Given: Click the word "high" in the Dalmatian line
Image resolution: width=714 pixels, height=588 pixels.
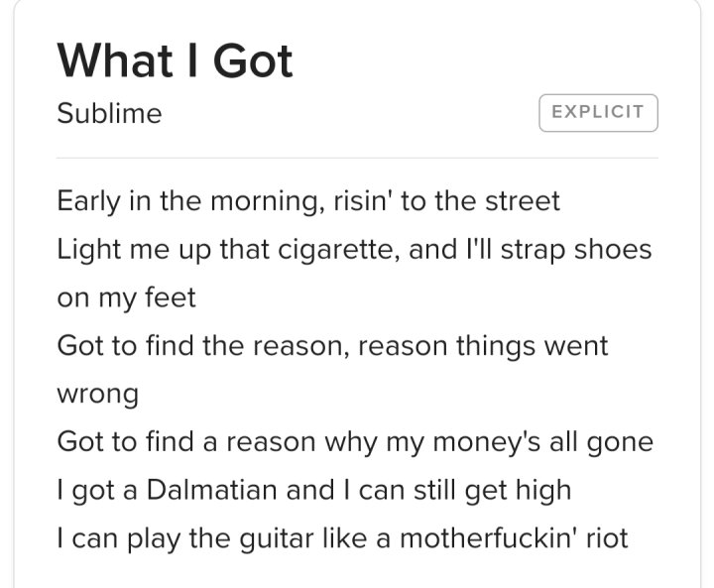Looking at the screenshot, I should pyautogui.click(x=543, y=491).
